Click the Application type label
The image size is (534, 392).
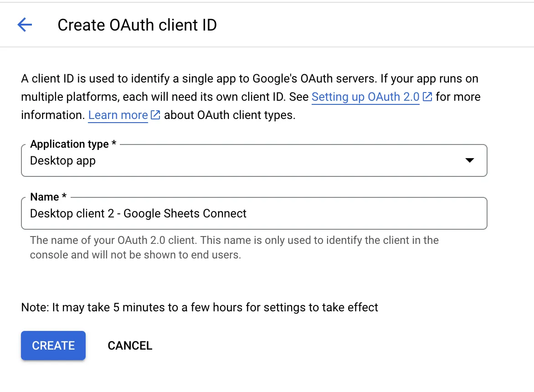pos(73,144)
